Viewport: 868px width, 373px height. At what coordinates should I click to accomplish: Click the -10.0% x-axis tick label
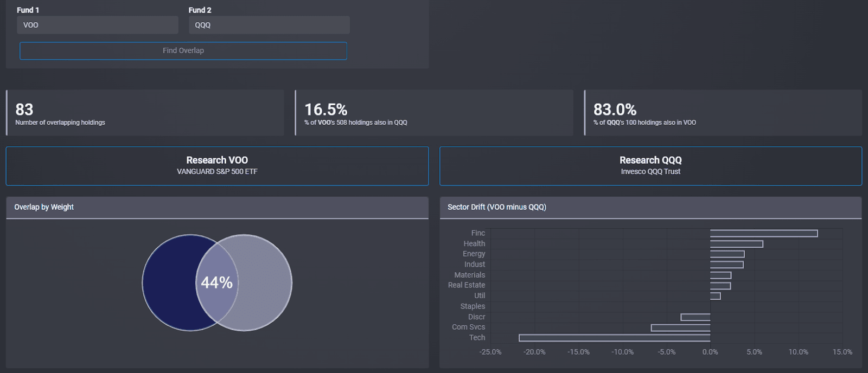[x=622, y=352]
